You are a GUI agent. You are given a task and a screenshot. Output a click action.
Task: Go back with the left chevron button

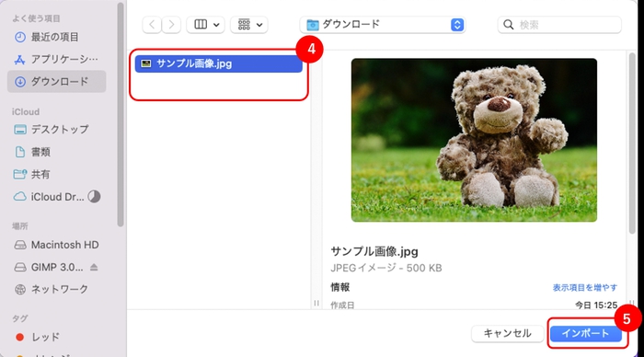click(x=152, y=25)
